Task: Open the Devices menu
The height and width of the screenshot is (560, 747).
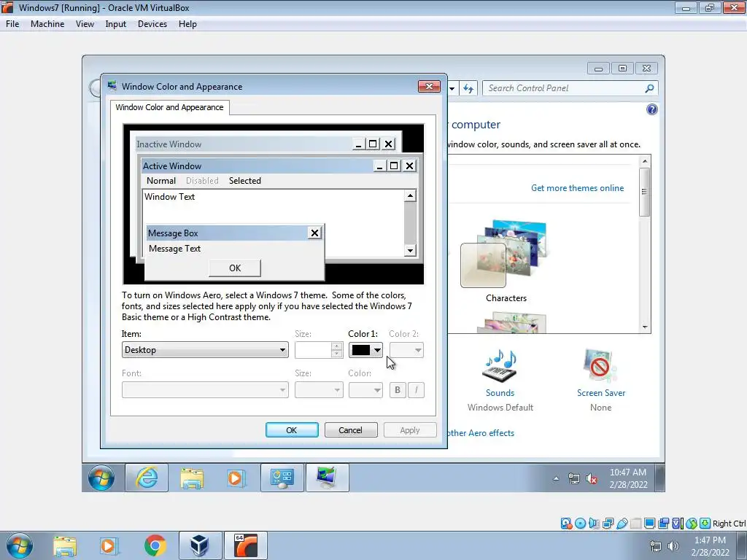Action: coord(152,24)
